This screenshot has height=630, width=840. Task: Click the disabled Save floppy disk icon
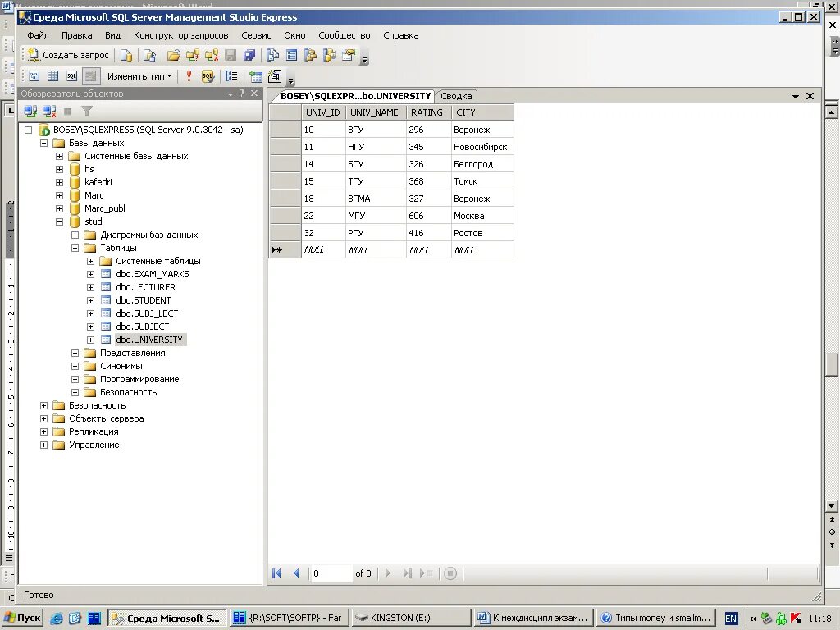[x=231, y=55]
